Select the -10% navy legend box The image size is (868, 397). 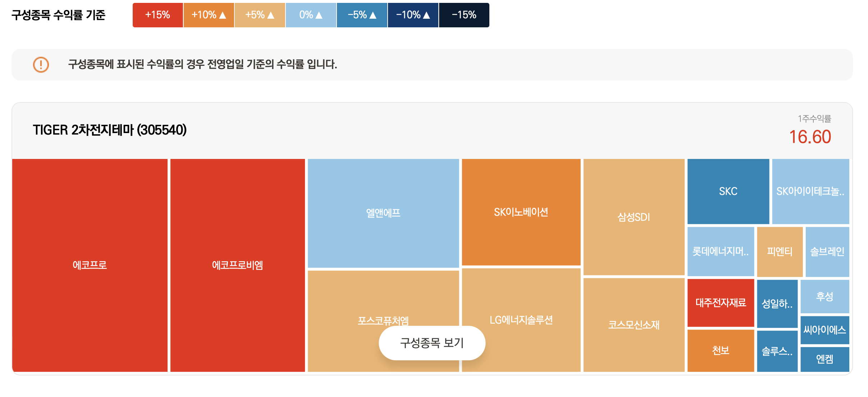coord(413,15)
